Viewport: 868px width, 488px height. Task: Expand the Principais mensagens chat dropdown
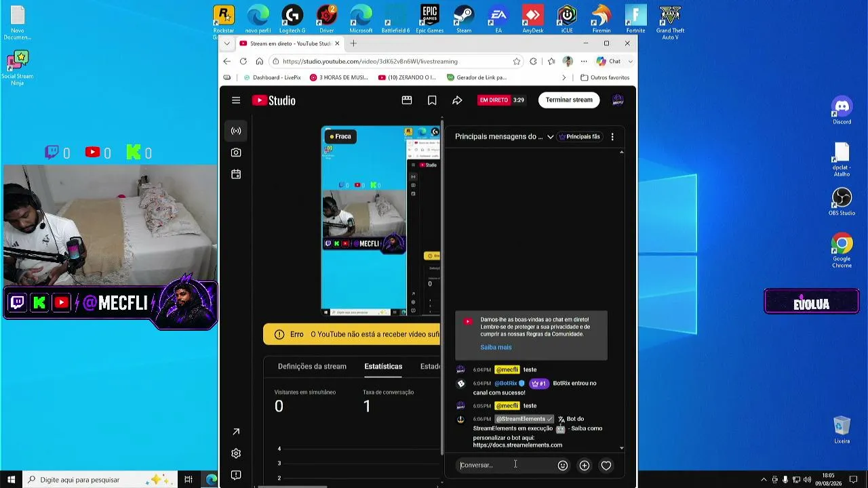coord(550,137)
